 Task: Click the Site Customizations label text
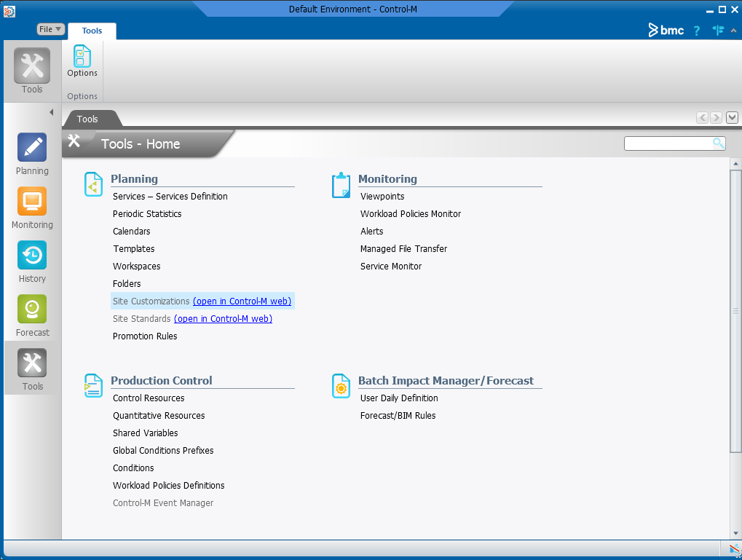151,301
